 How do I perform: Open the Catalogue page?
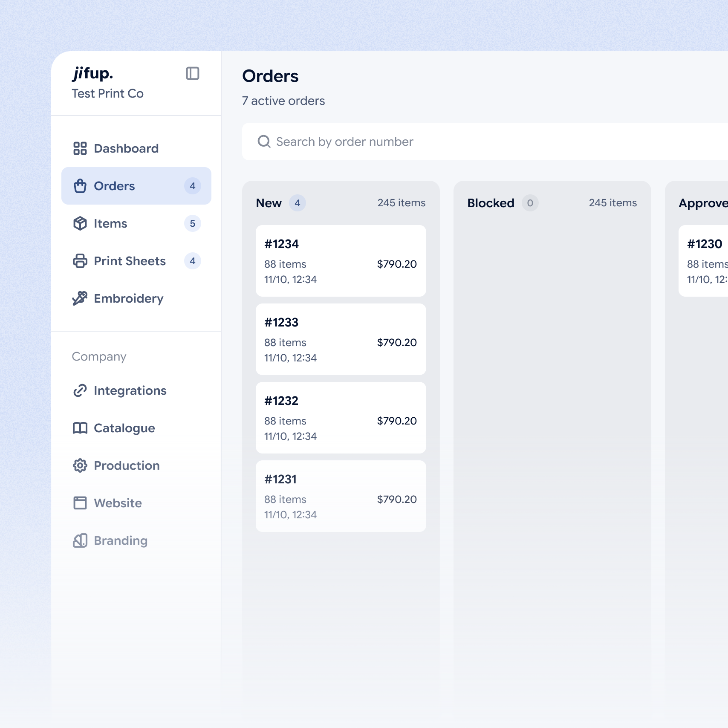[x=136, y=428]
